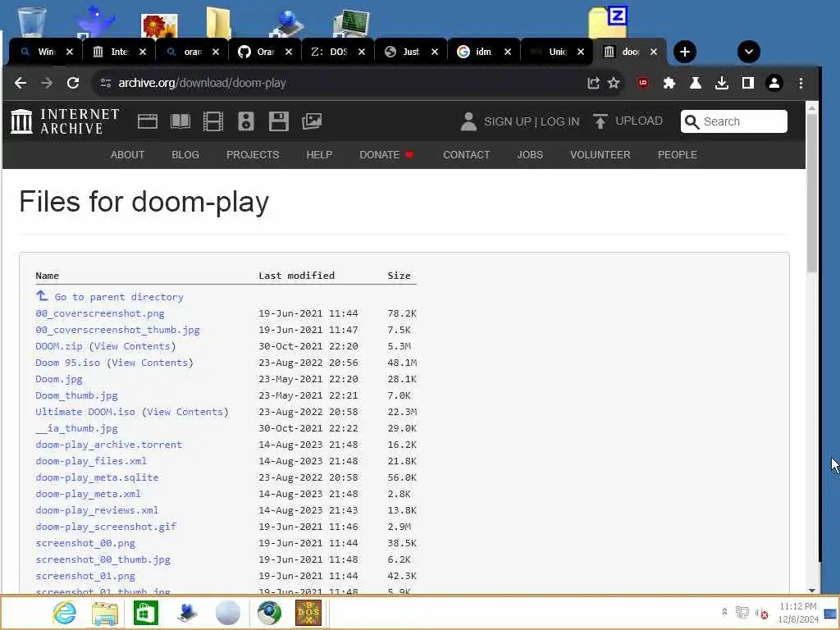840x630 pixels.
Task: Click the address bar URL
Action: 202,83
